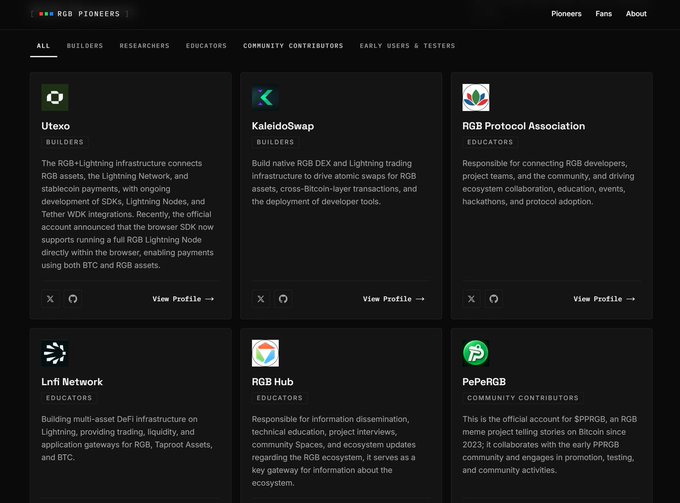Open KaleidoSwap's GitHub icon
Viewport: 680px width, 503px height.
pyautogui.click(x=283, y=299)
